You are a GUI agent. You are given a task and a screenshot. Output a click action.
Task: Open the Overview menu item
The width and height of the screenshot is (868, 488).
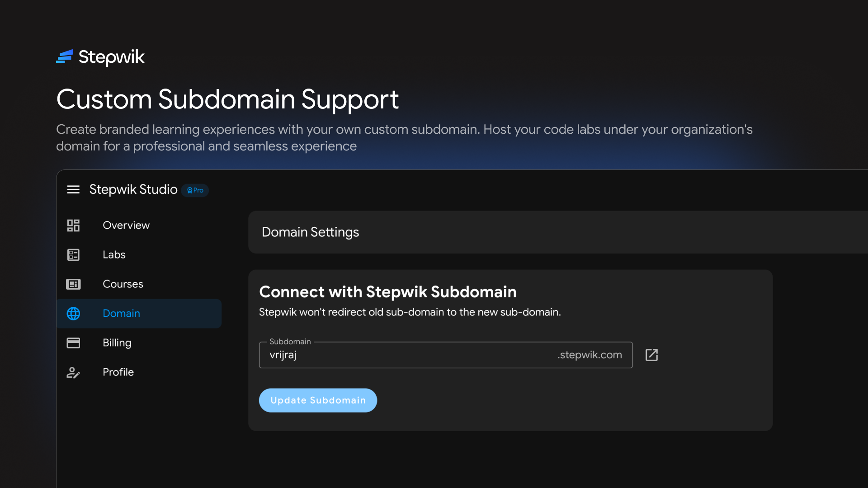pos(126,225)
